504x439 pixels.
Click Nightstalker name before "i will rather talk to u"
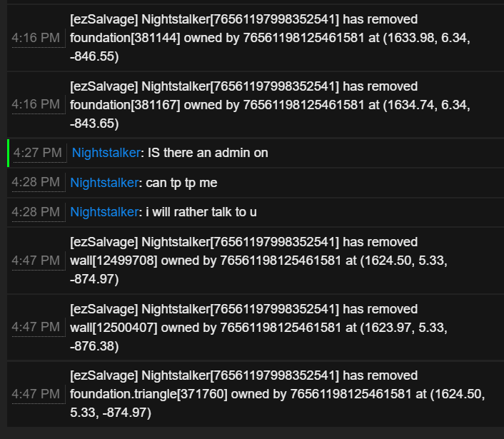click(104, 212)
